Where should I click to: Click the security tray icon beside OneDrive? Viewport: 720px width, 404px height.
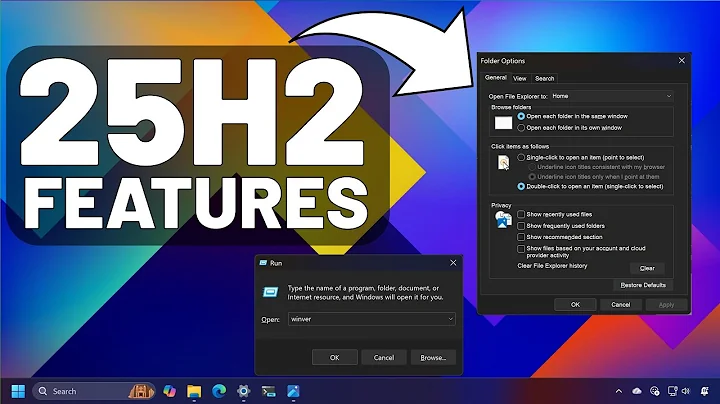(655, 391)
